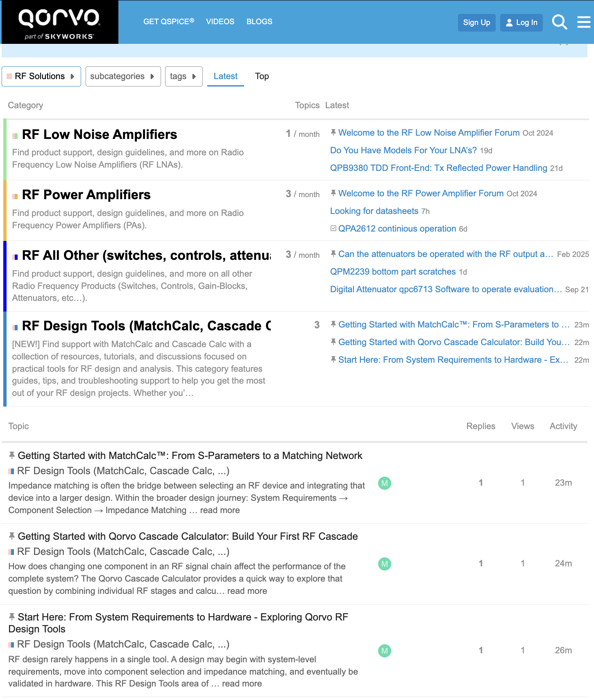Open 'Can the attenuators be operated' topic
594x700 pixels.
point(446,254)
